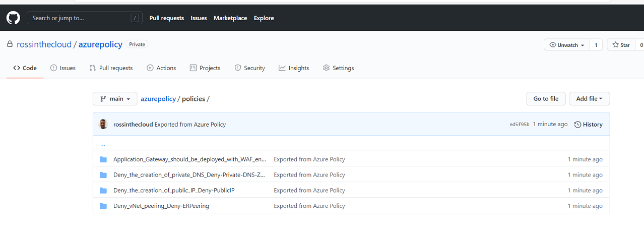
Task: Click the Star button
Action: click(x=621, y=45)
